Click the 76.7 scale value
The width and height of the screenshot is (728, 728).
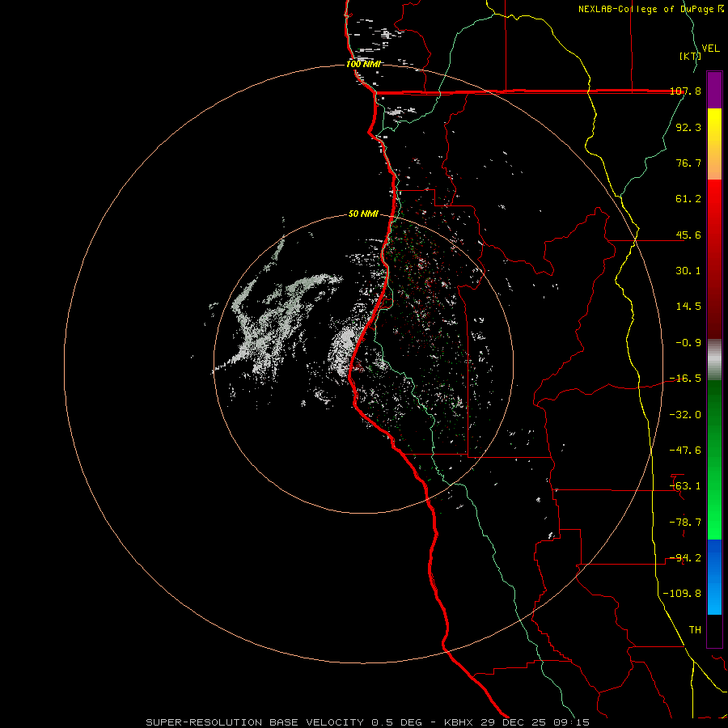point(688,163)
